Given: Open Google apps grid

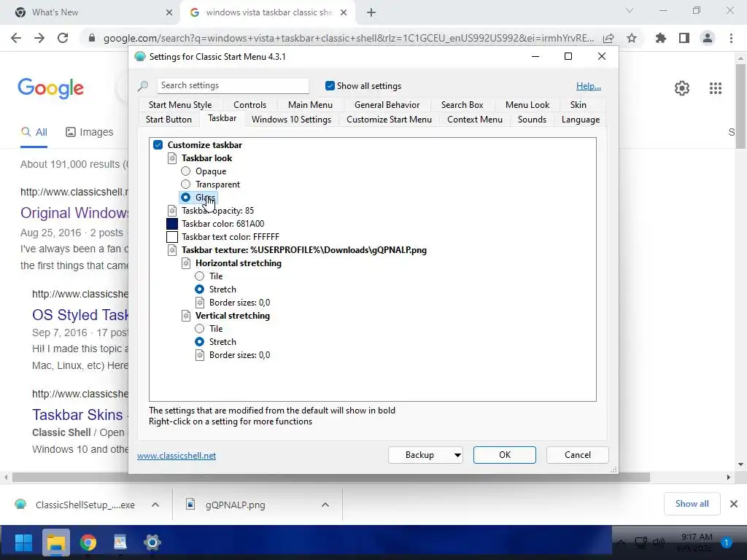Looking at the screenshot, I should tap(716, 88).
